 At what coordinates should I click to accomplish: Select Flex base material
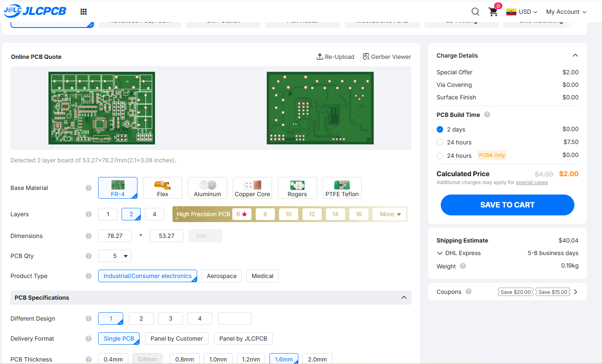click(x=163, y=188)
